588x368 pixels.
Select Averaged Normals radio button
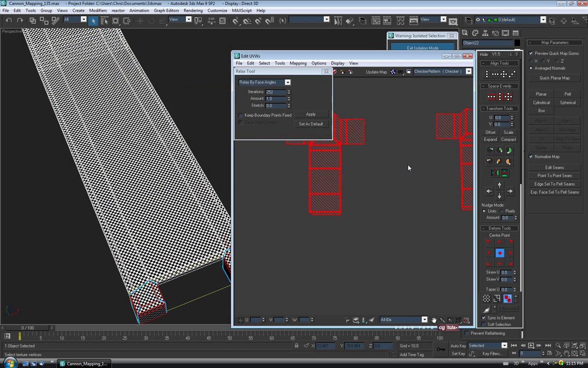pyautogui.click(x=531, y=68)
